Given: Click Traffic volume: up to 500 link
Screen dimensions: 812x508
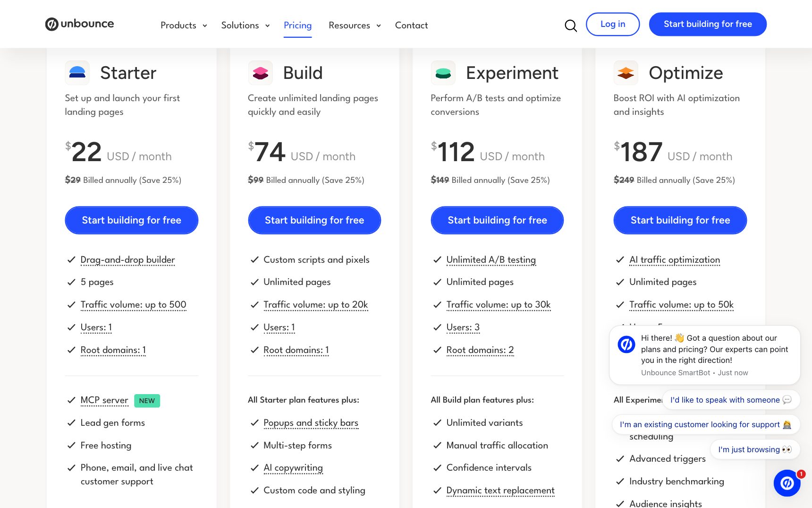Looking at the screenshot, I should coord(134,305).
